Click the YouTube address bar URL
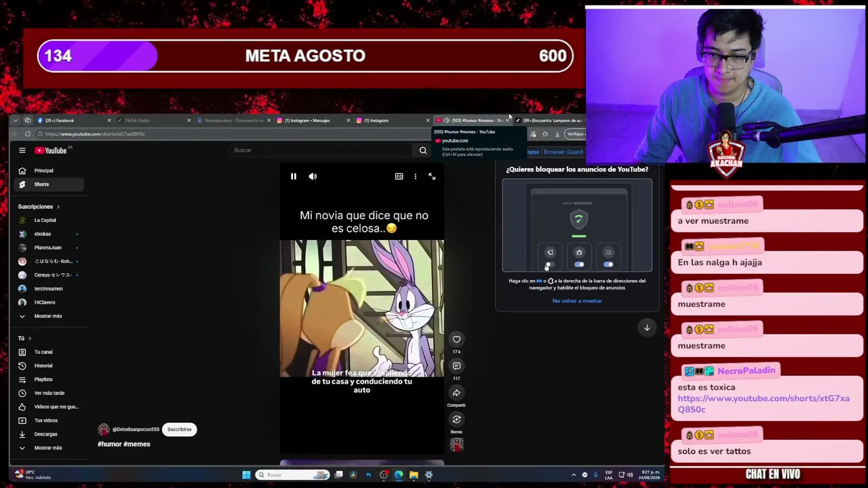The width and height of the screenshot is (868, 488). coord(96,134)
